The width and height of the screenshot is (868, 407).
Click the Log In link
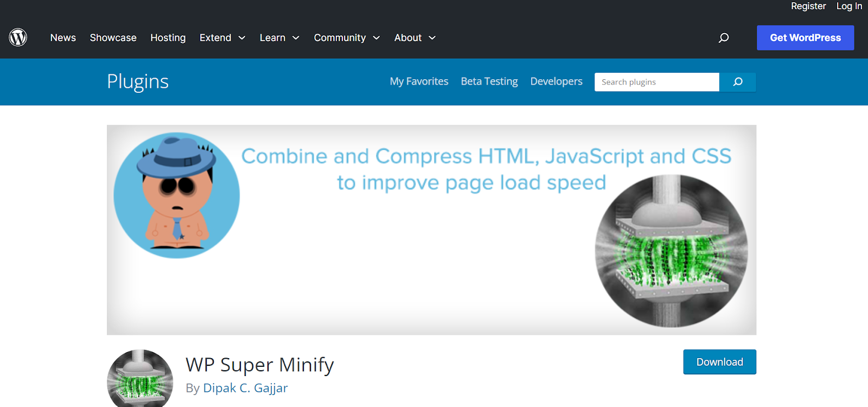point(849,6)
